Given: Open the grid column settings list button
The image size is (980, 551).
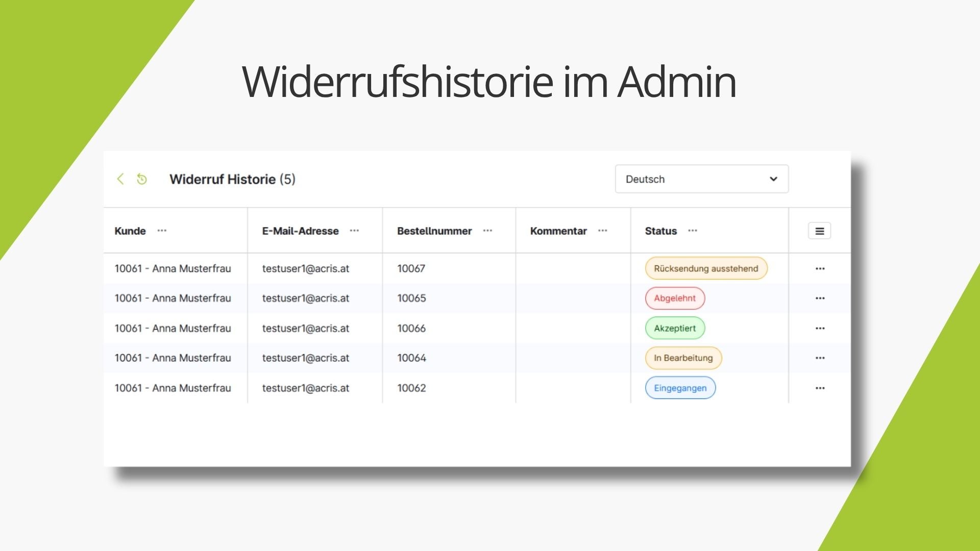Looking at the screenshot, I should point(820,231).
